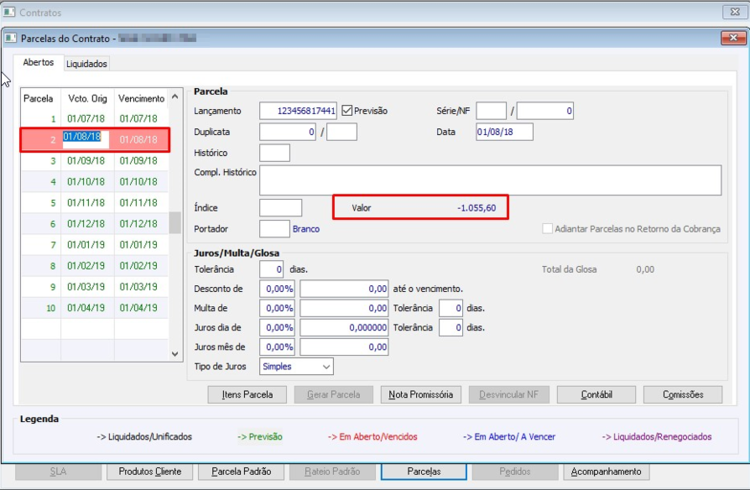Click the Nota Promissória button

tap(420, 395)
